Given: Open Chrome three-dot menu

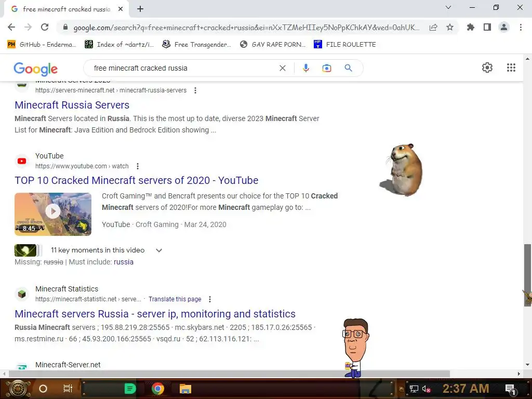Looking at the screenshot, I should point(521,27).
